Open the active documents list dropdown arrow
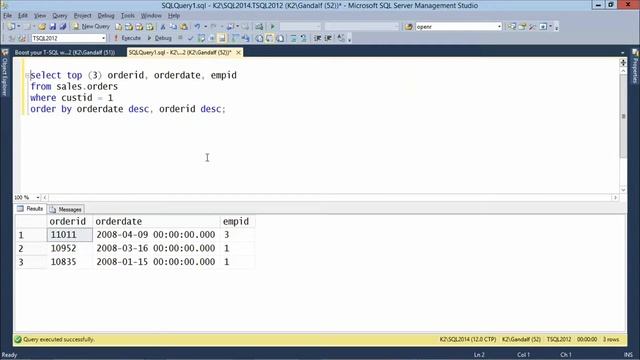 point(622,52)
